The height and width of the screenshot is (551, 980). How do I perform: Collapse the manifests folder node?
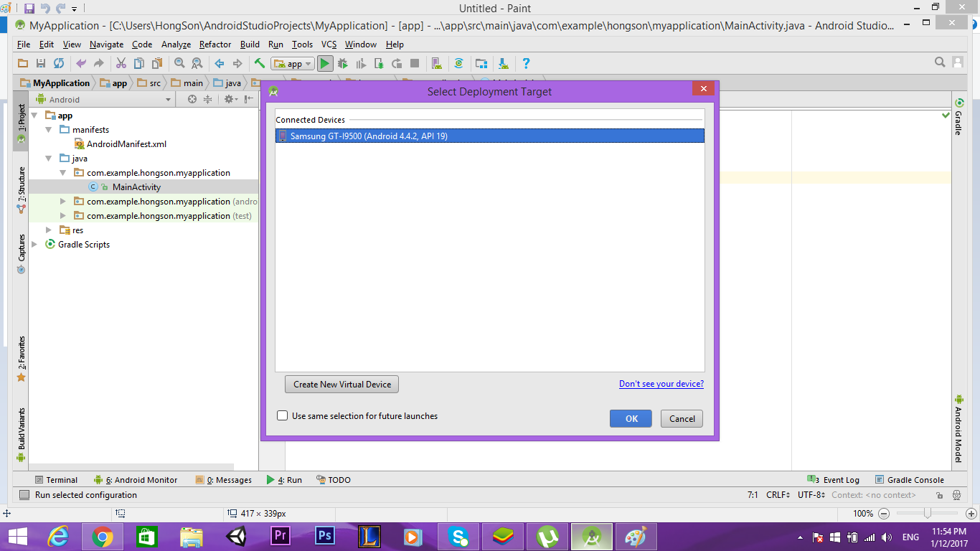[x=49, y=130]
